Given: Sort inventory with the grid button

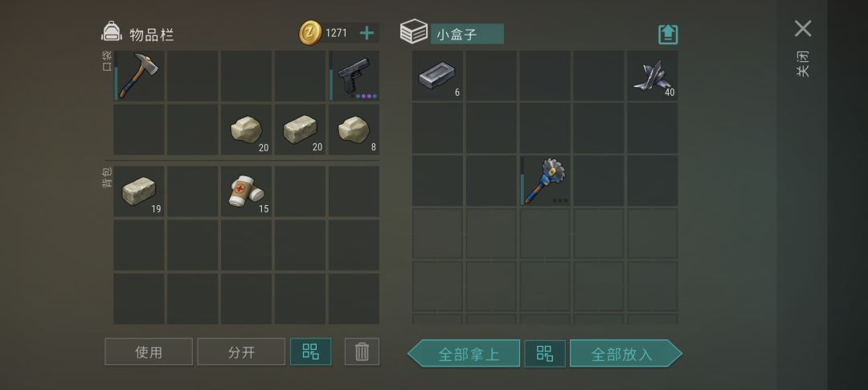Looking at the screenshot, I should [x=310, y=351].
